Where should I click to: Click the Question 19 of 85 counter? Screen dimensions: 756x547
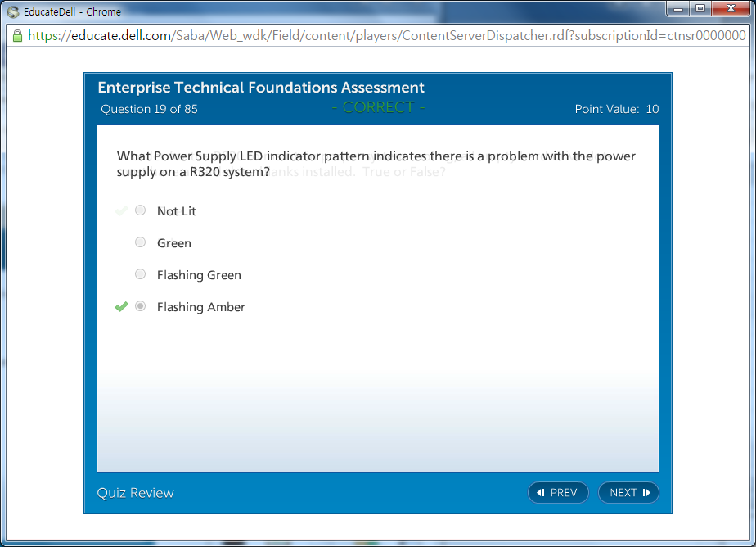tap(149, 109)
